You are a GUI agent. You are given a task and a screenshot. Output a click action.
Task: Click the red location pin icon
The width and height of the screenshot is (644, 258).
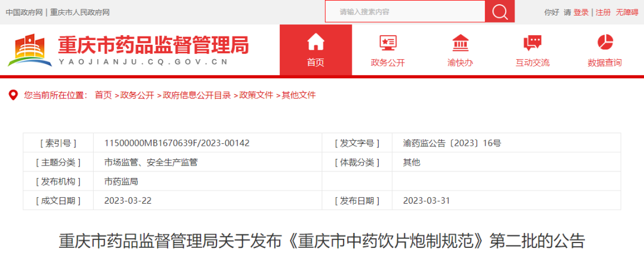14,95
